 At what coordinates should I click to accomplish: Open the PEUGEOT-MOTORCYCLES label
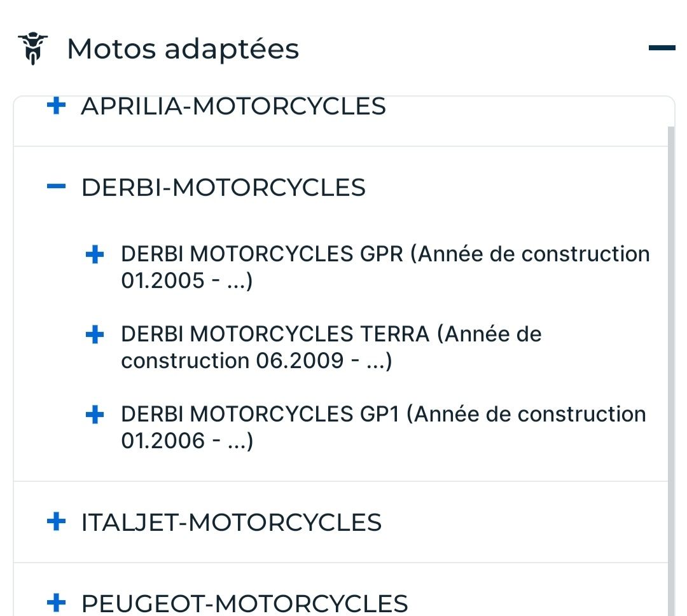pos(244,603)
